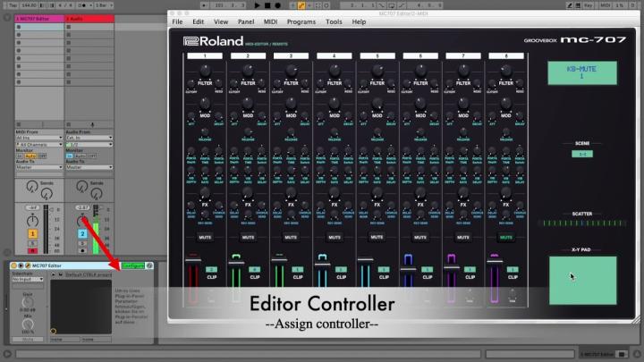Click the MOD knob on channel 2

(x=248, y=103)
